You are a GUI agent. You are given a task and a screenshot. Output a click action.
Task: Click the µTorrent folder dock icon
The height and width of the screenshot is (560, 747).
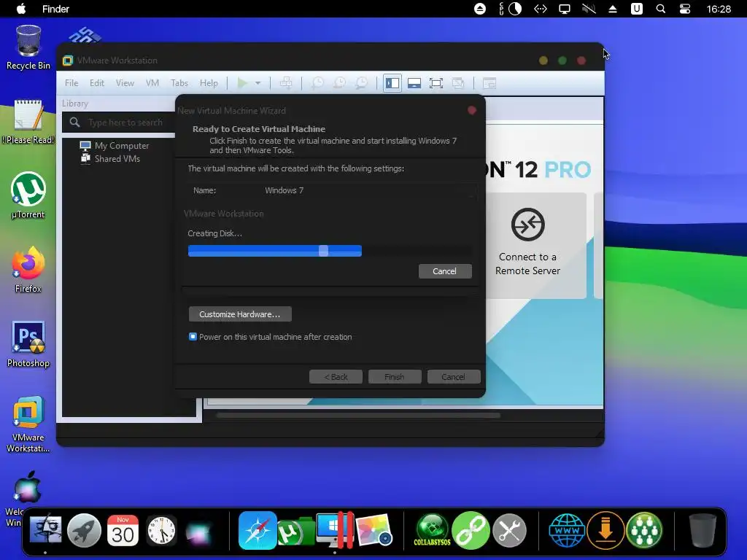click(x=295, y=532)
